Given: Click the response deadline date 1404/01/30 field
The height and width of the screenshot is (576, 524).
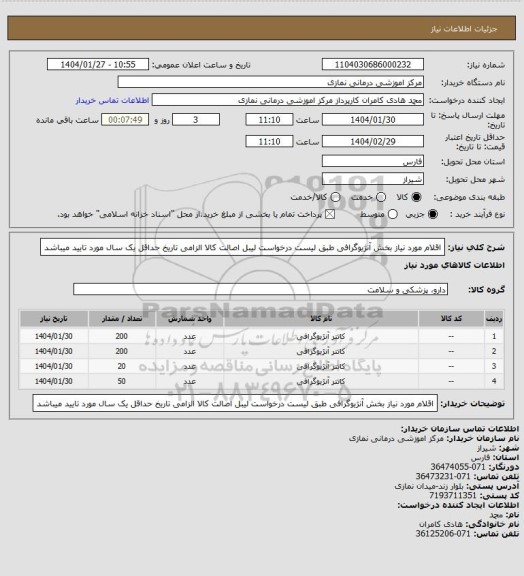Looking at the screenshot, I should click(373, 120).
